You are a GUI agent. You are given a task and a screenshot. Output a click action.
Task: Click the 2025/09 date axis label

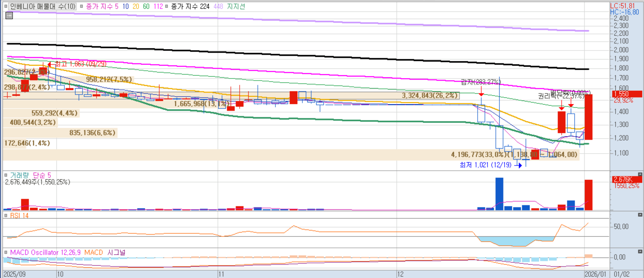point(15,274)
